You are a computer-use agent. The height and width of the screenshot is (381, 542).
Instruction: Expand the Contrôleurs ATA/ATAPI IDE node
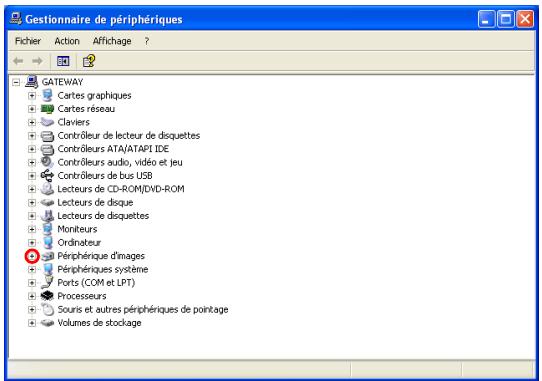pos(32,149)
